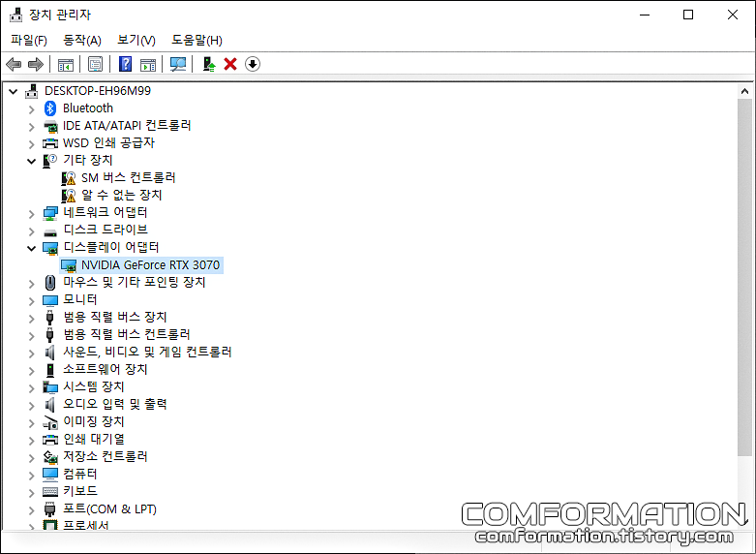The width and height of the screenshot is (756, 554).
Task: Click the 모니터 category icon
Action: [x=50, y=300]
